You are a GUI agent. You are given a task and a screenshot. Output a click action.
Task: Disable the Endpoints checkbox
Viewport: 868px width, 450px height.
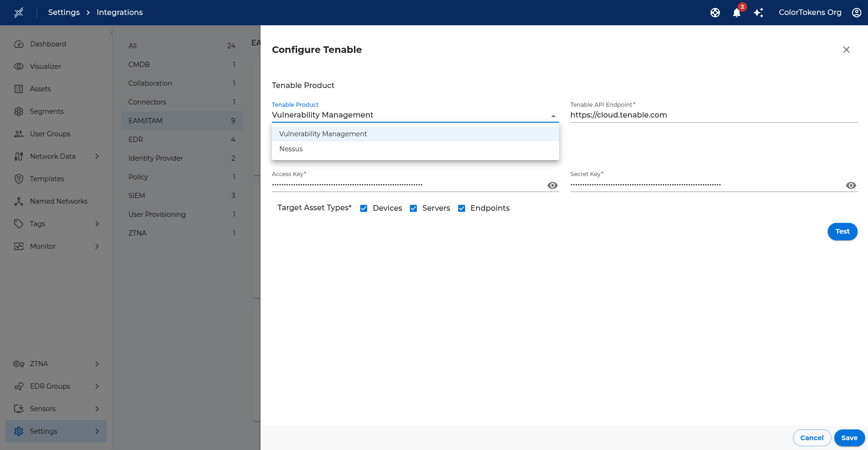[462, 208]
